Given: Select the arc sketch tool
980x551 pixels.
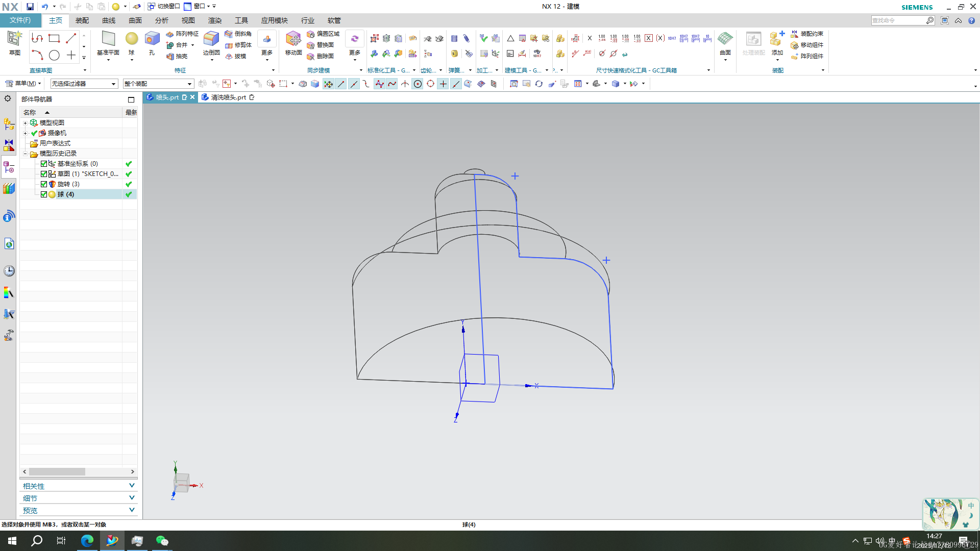Looking at the screenshot, I should pos(37,55).
